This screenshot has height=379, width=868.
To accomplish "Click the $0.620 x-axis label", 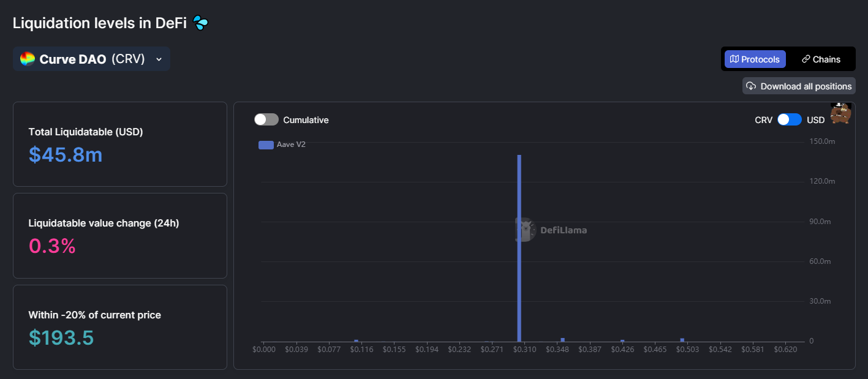I will (785, 350).
